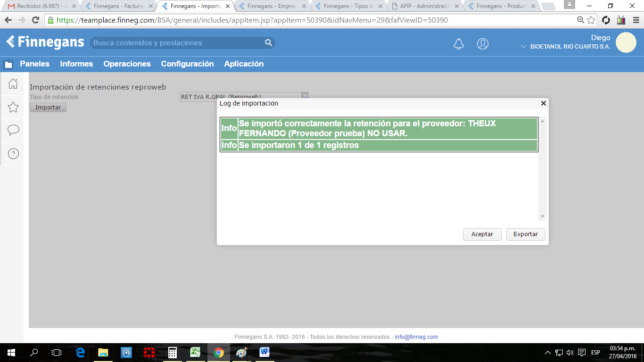Click the search magnifier in Finnegans search
This screenshot has height=362, width=644.
(x=269, y=43)
